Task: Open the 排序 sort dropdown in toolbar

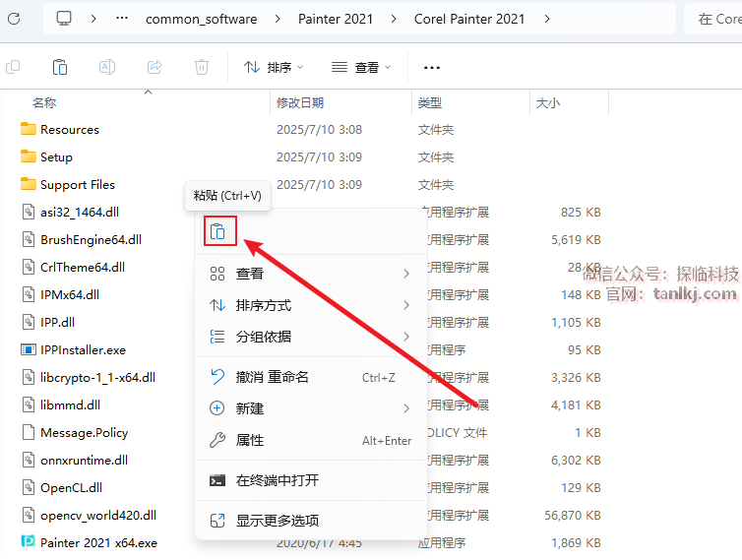Action: [x=274, y=67]
